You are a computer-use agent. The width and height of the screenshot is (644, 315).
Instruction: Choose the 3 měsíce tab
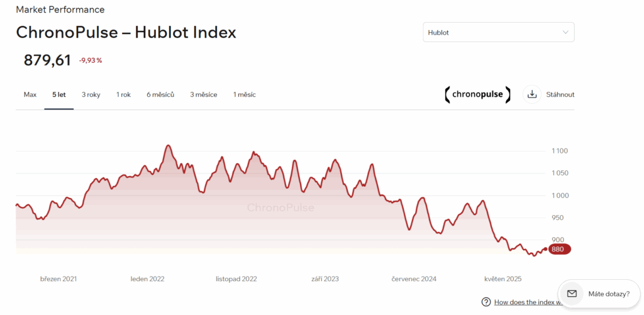point(204,95)
